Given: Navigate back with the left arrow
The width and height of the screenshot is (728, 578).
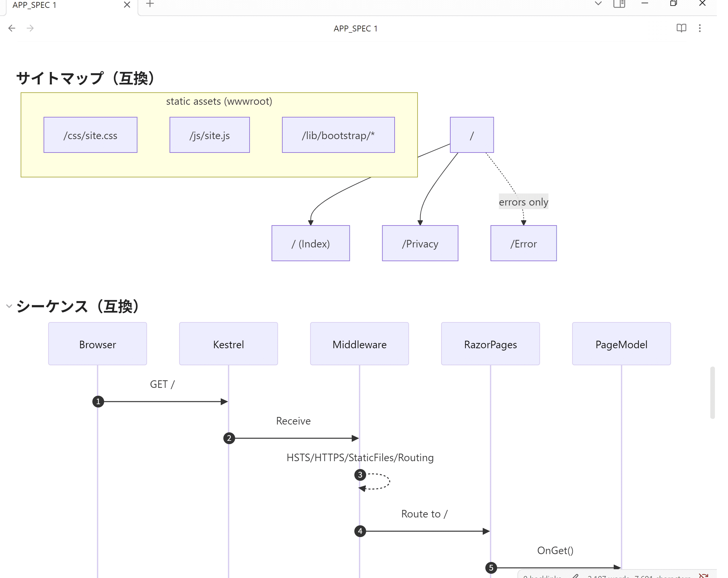Looking at the screenshot, I should click(x=12, y=28).
